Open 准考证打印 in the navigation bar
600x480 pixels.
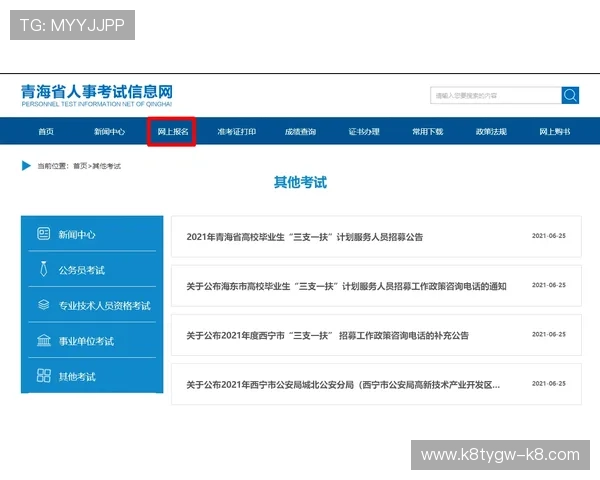(x=236, y=132)
